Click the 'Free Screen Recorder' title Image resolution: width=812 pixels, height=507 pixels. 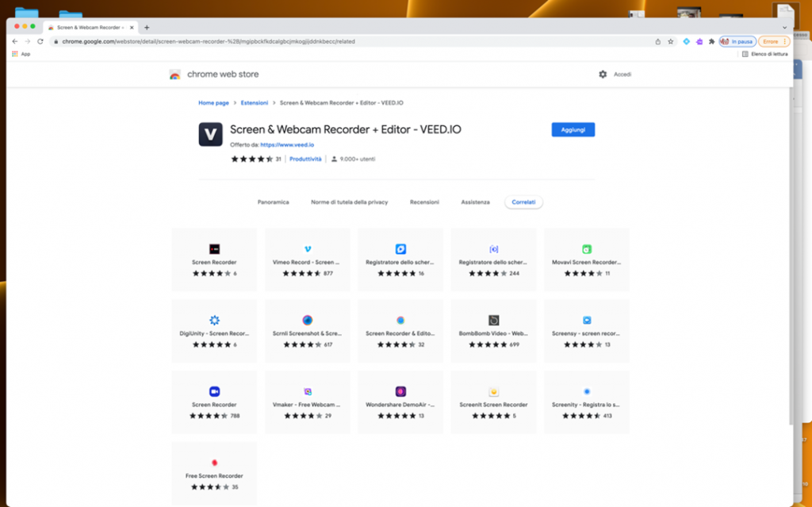(x=214, y=475)
